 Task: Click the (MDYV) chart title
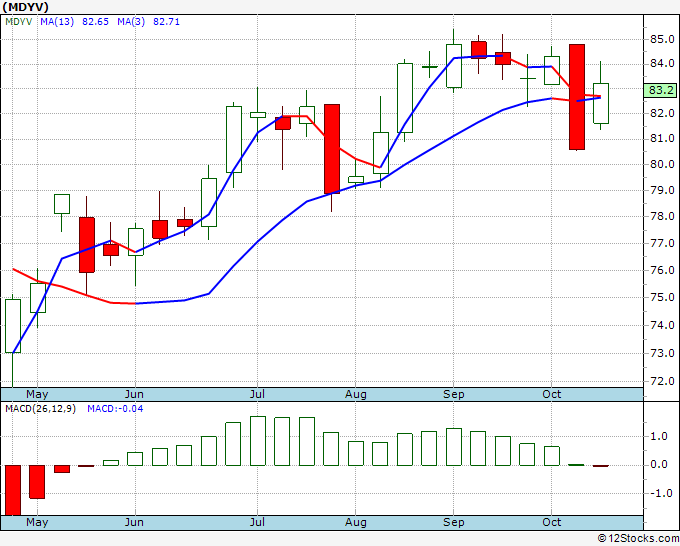[25, 7]
